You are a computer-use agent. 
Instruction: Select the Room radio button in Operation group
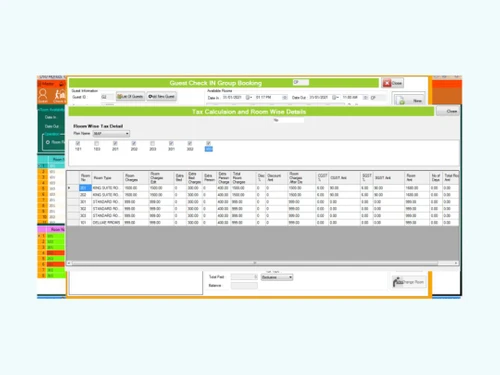pos(48,142)
